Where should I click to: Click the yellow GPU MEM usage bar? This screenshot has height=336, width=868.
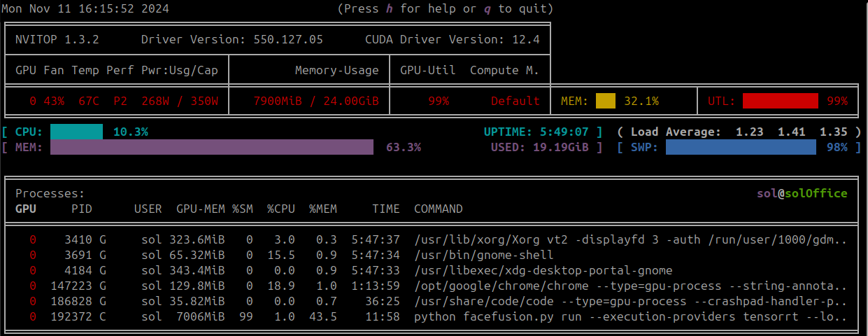coord(606,101)
